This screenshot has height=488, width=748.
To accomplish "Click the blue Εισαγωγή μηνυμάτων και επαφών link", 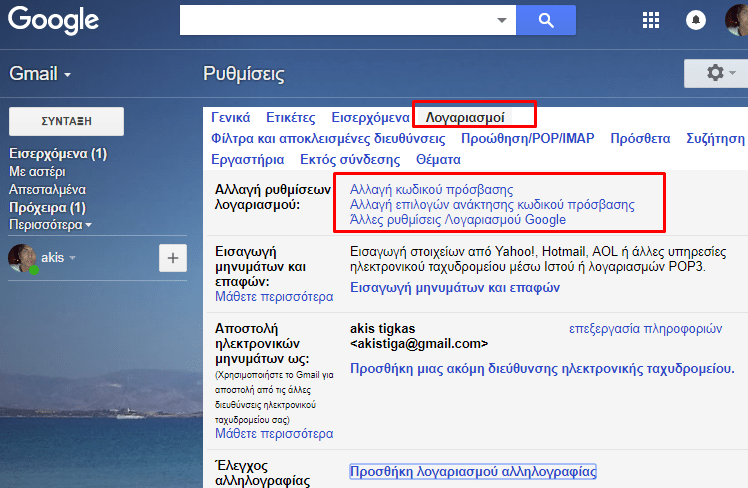I will point(455,288).
